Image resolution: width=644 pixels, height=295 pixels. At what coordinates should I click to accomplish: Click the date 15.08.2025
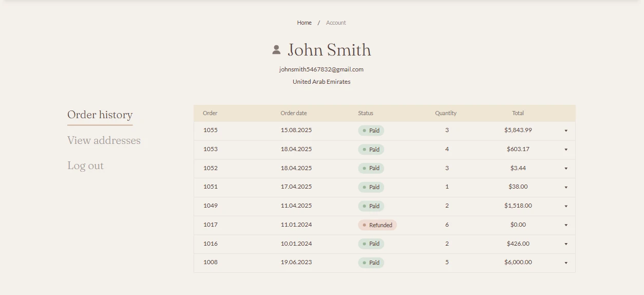(x=296, y=130)
